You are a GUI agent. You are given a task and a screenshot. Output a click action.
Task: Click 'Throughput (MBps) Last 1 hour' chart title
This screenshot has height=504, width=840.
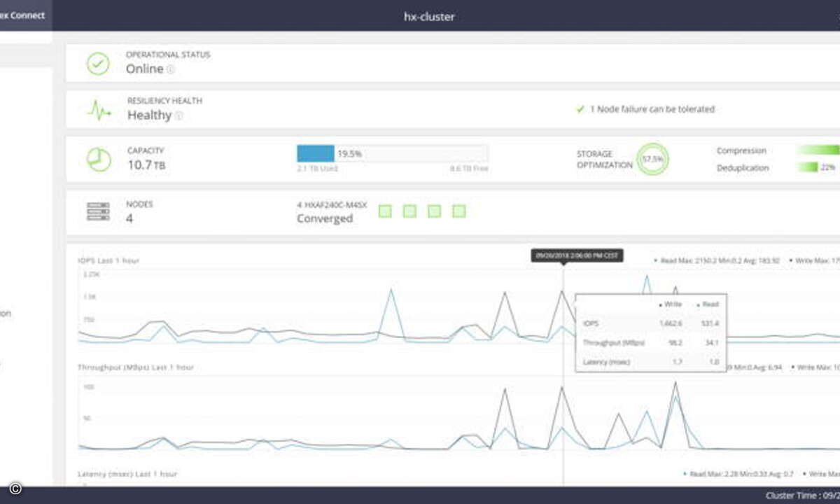[136, 367]
